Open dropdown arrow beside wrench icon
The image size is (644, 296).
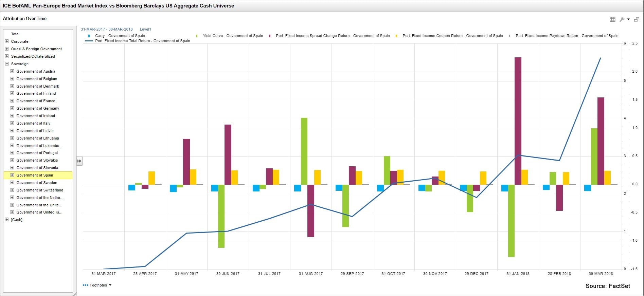pos(628,19)
